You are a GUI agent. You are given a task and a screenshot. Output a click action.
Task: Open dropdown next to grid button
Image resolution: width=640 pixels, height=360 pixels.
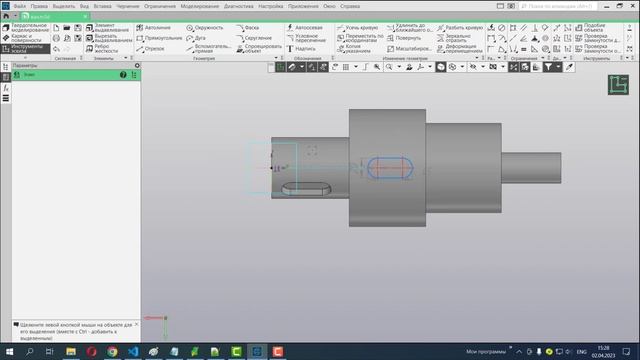point(356,67)
